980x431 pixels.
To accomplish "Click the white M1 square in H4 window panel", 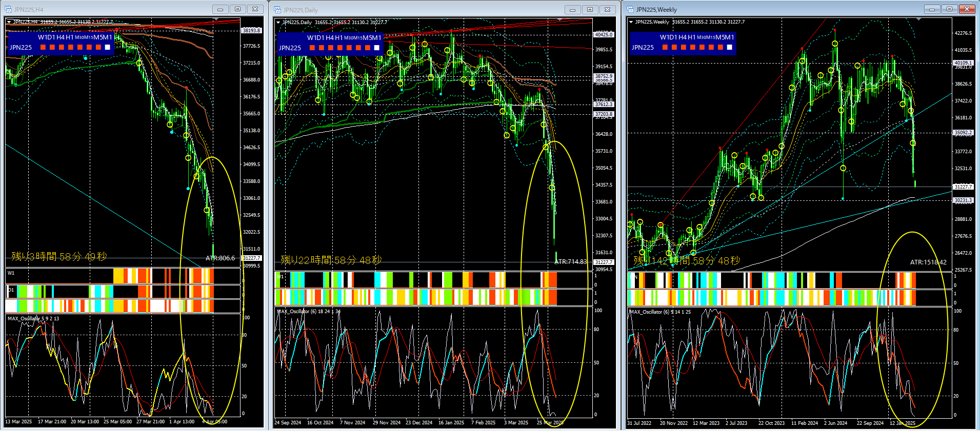I will coord(107,47).
